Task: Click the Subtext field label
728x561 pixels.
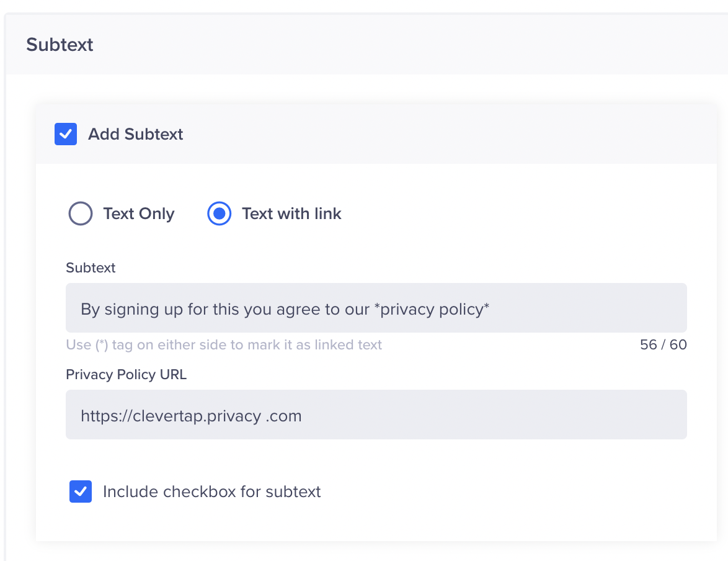Action: 91,268
